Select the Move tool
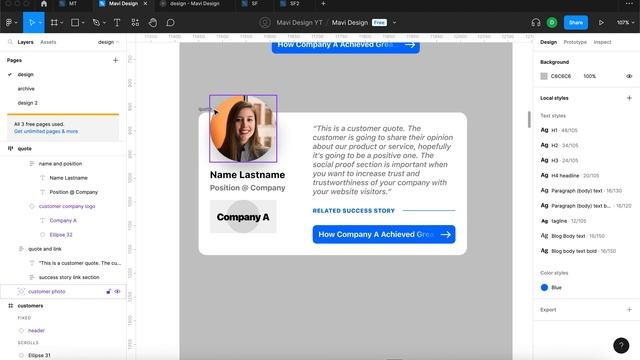The width and height of the screenshot is (640, 360). coord(32,23)
